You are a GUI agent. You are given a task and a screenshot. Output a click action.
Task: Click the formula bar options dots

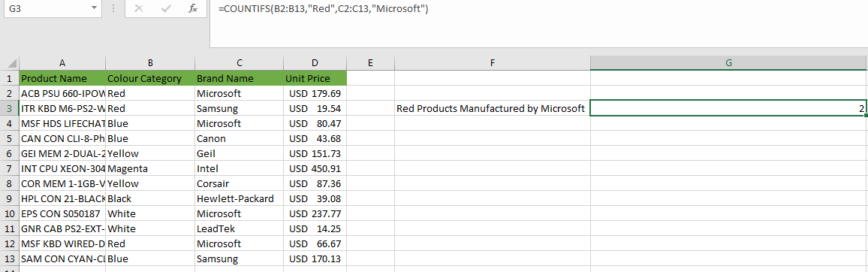point(113,9)
